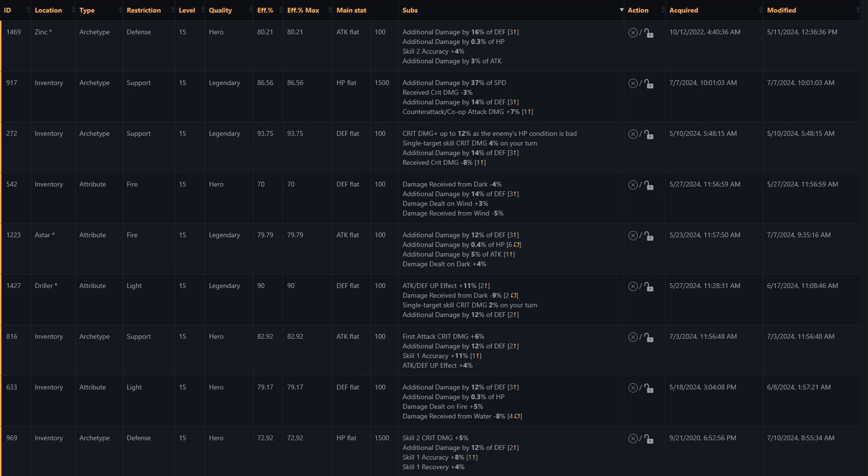This screenshot has width=868, height=476.
Task: Click the circled X icon for ID 969
Action: [633, 439]
